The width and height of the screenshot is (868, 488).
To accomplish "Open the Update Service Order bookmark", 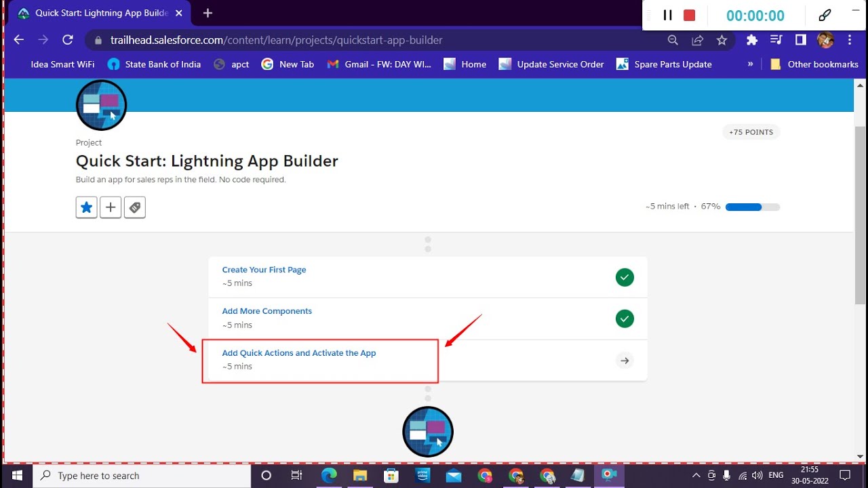I will click(x=551, y=64).
